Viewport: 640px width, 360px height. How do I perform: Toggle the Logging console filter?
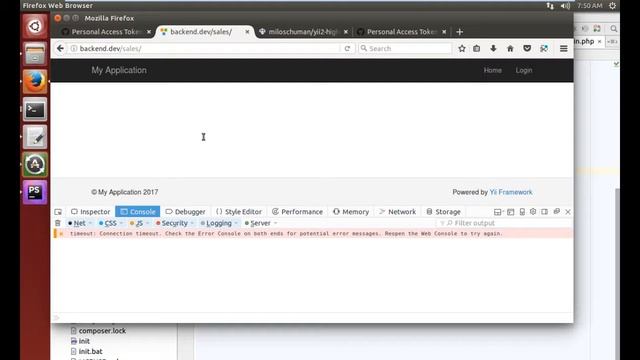(x=216, y=223)
